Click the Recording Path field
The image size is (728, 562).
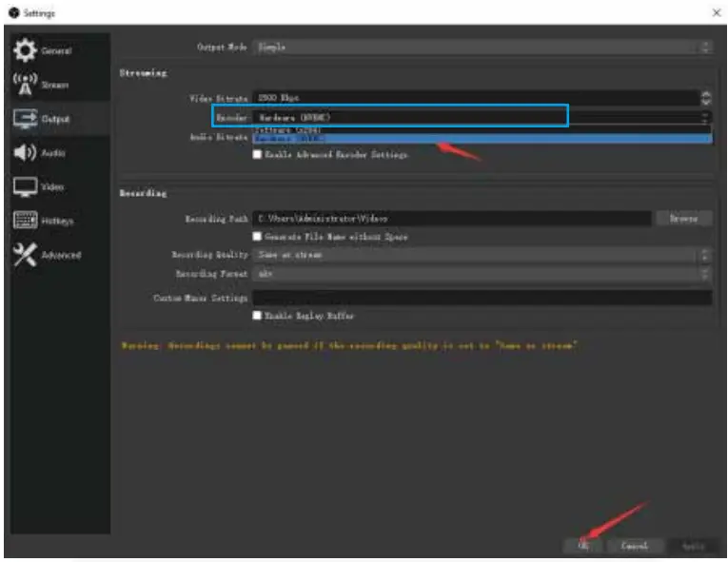tap(452, 219)
